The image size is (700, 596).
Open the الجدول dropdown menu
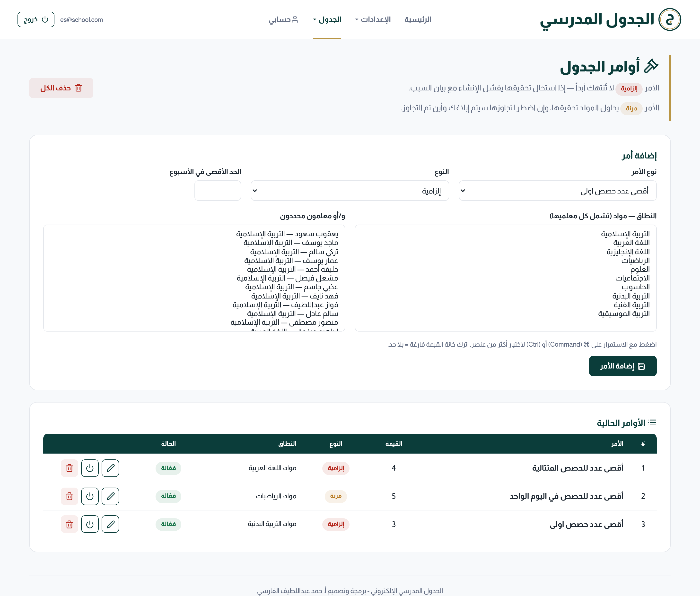pyautogui.click(x=327, y=19)
